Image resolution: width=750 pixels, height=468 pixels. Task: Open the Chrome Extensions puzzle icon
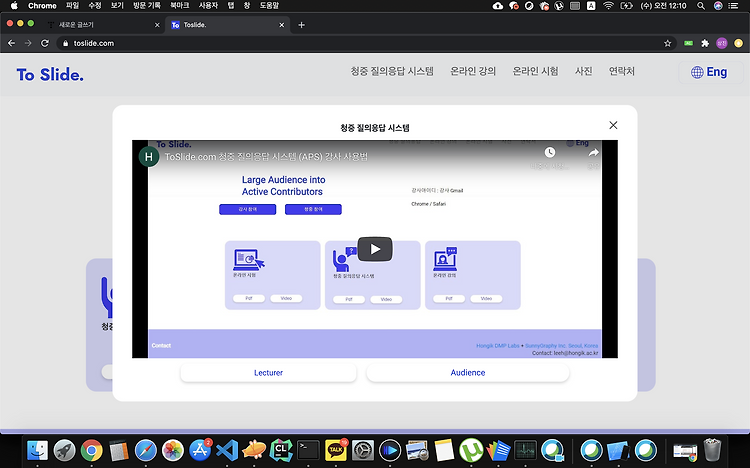click(705, 43)
